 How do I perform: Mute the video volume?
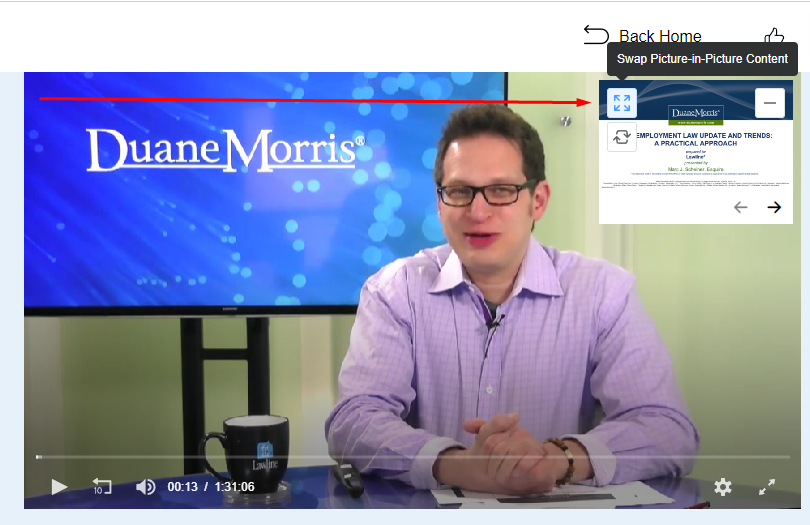click(x=145, y=487)
